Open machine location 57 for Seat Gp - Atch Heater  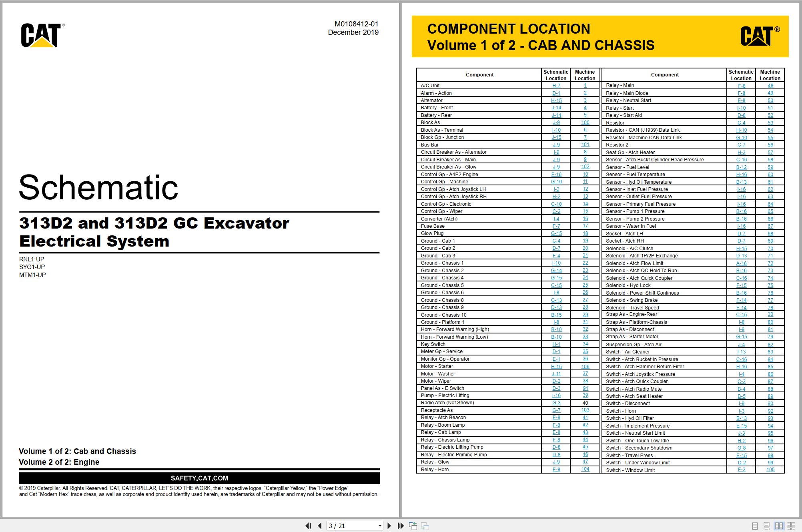(770, 153)
